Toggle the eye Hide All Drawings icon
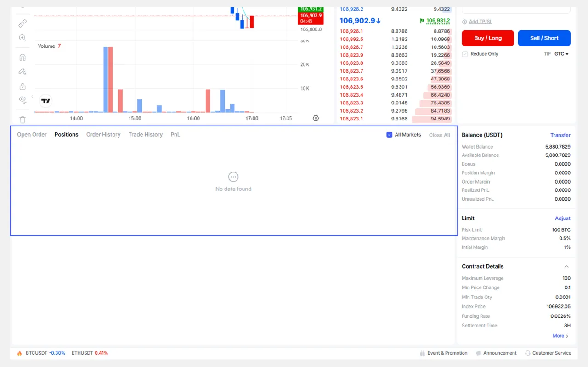588x367 pixels. [x=22, y=100]
